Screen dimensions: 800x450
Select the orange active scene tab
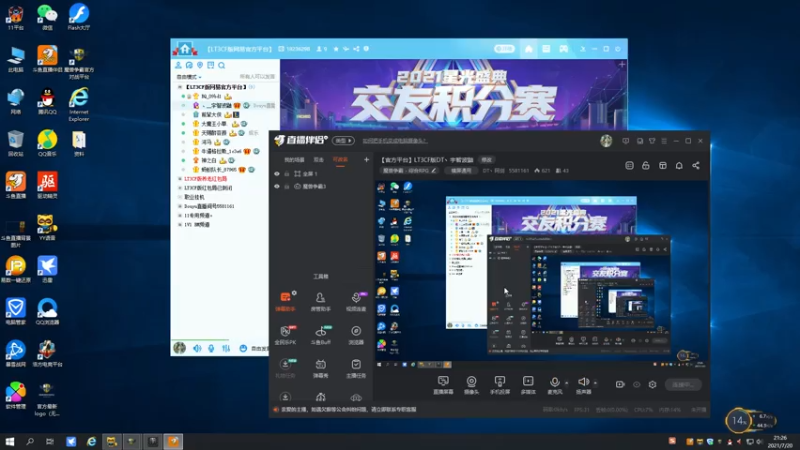coord(340,160)
